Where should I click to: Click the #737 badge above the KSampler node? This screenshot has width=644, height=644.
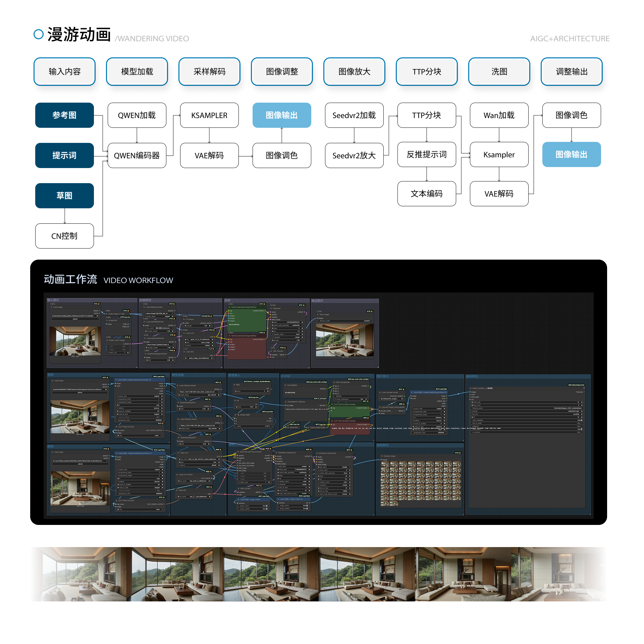tap(301, 305)
